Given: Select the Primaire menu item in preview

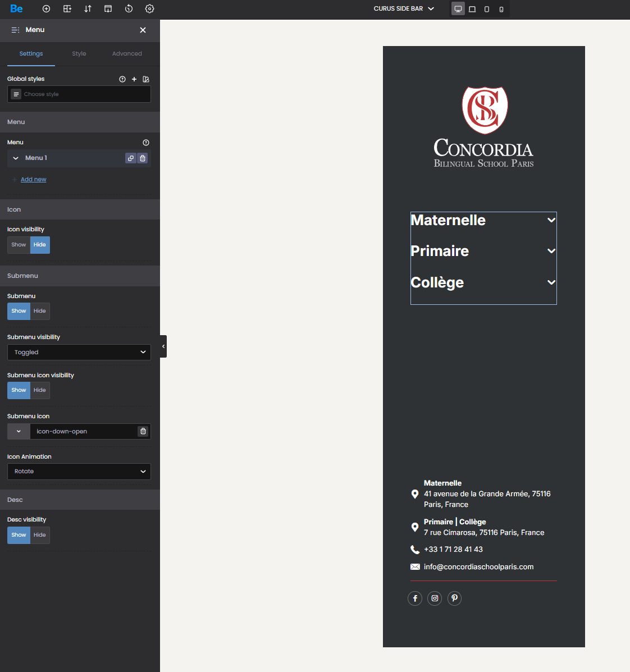Looking at the screenshot, I should coord(440,251).
